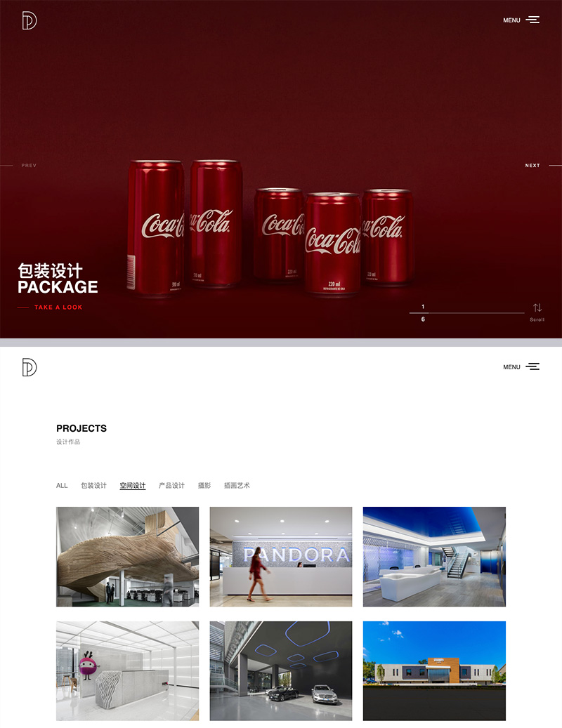Select the 空间设计 filter tab
Image resolution: width=562 pixels, height=728 pixels.
(x=133, y=486)
